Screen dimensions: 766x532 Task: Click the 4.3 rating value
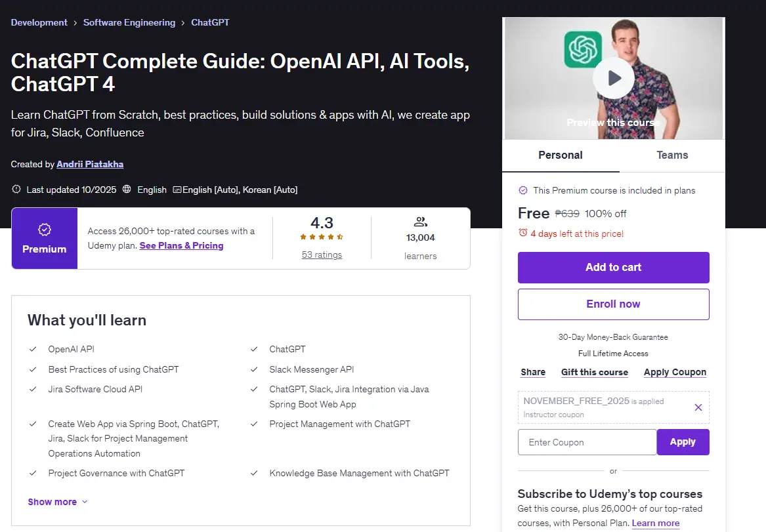tap(322, 222)
